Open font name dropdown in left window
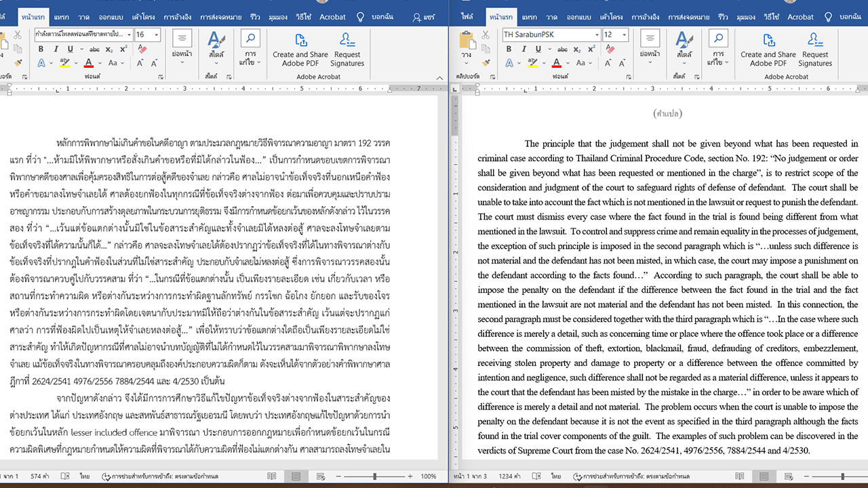Image resolution: width=868 pixels, height=488 pixels. [128, 35]
